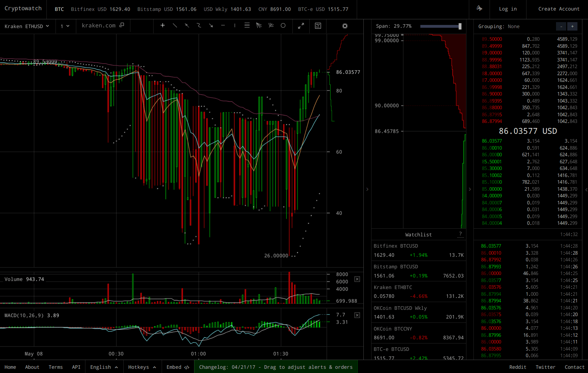Open the Reddit link
The image size is (588, 373).
coord(518,367)
